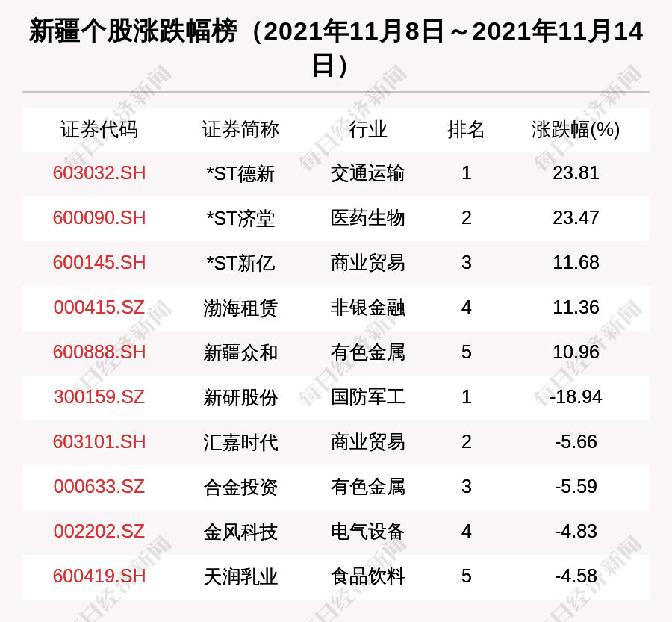Open stock code 600145.SH
Viewport: 672px width, 622px height.
coord(99,263)
